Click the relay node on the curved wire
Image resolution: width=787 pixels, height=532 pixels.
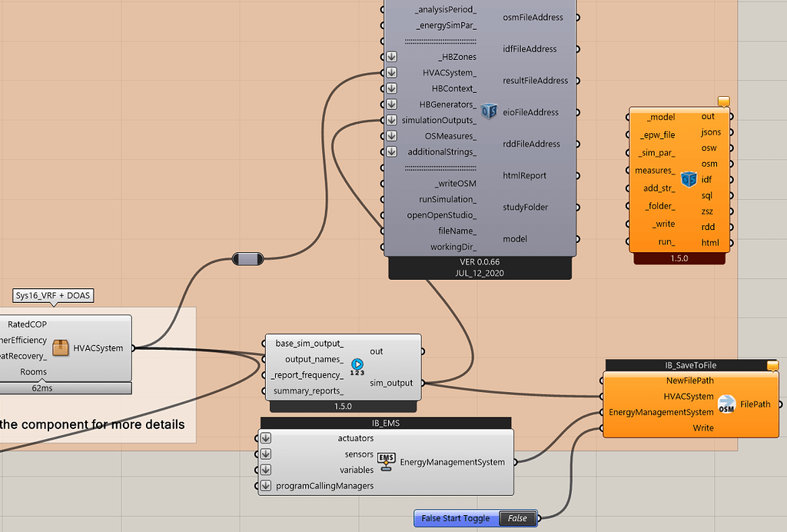click(247, 259)
